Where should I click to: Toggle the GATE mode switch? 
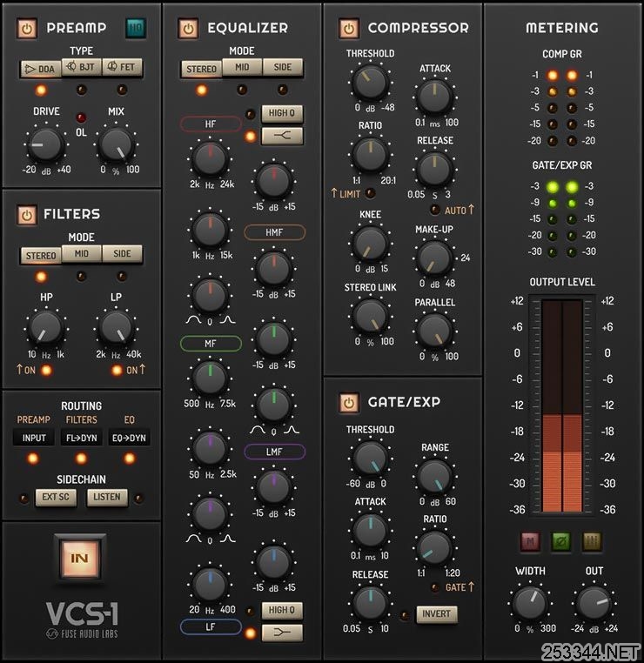pos(434,587)
